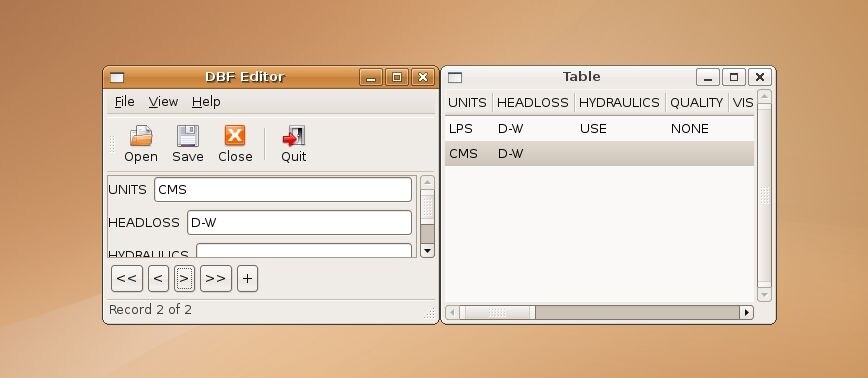Image resolution: width=868 pixels, height=378 pixels.
Task: Click Table horizontal scrollbar right arrow
Action: click(747, 313)
